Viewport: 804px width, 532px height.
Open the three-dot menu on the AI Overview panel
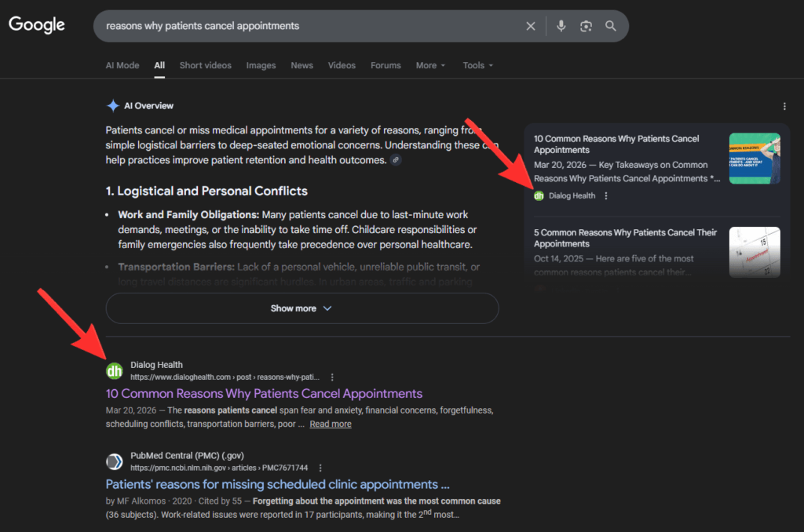783,106
